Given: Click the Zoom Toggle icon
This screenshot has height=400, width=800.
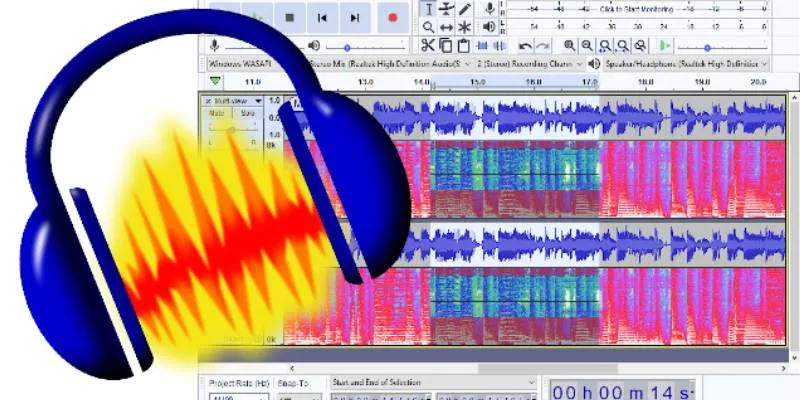Looking at the screenshot, I should (x=640, y=46).
